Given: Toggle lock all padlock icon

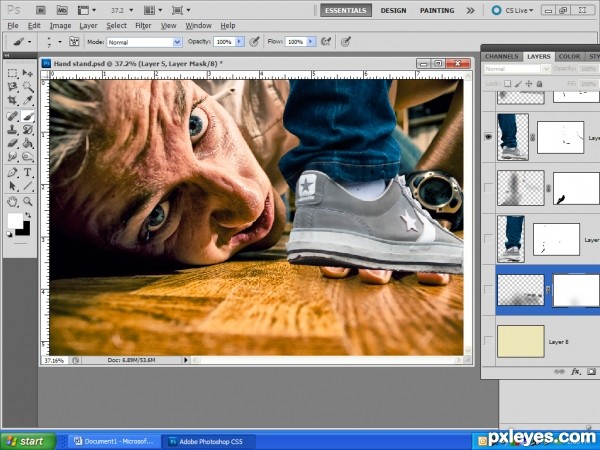Looking at the screenshot, I should coord(539,83).
